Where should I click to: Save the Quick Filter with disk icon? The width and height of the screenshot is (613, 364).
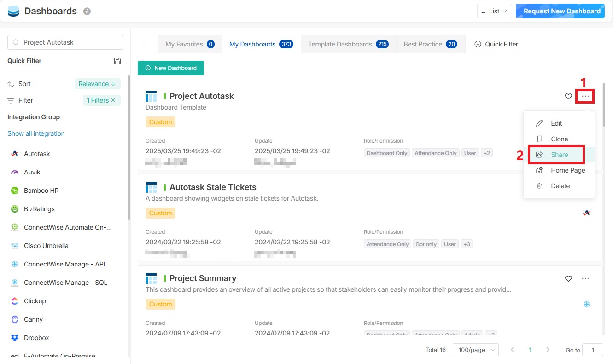pyautogui.click(x=117, y=61)
